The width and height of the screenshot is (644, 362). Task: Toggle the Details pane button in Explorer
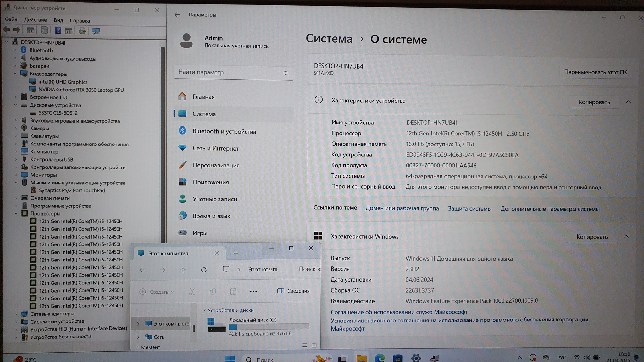(294, 291)
